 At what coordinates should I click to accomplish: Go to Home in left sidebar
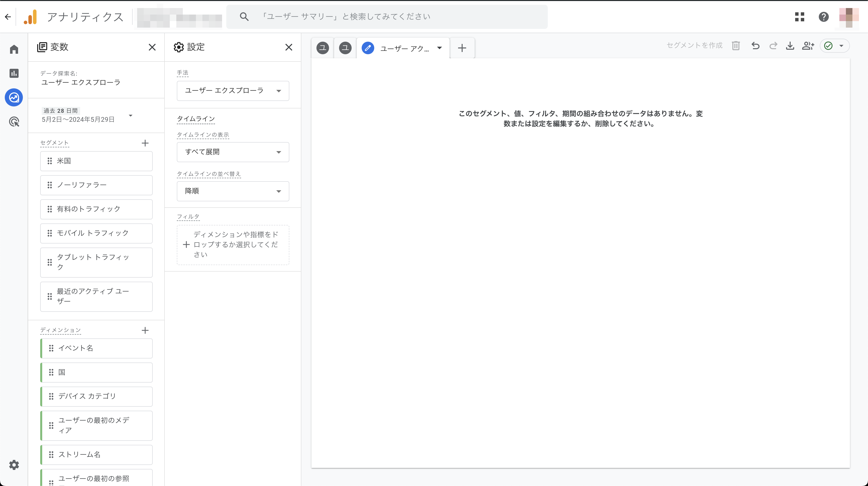tap(14, 49)
